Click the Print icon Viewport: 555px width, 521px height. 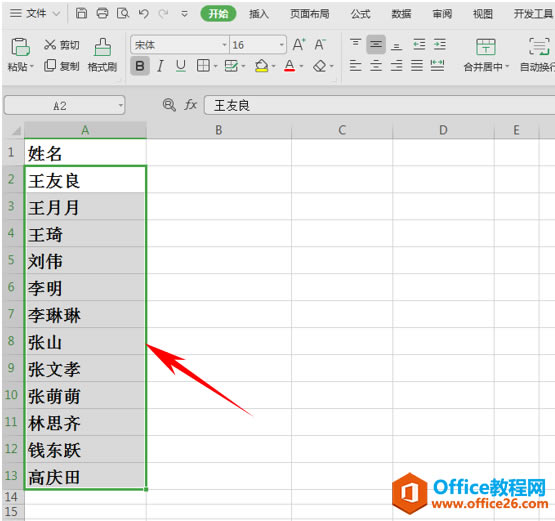coord(102,14)
